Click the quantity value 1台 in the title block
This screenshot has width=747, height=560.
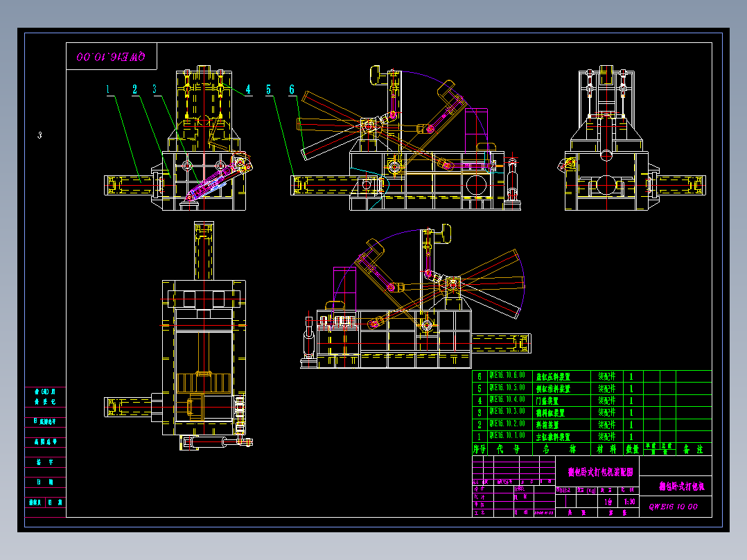(608, 502)
